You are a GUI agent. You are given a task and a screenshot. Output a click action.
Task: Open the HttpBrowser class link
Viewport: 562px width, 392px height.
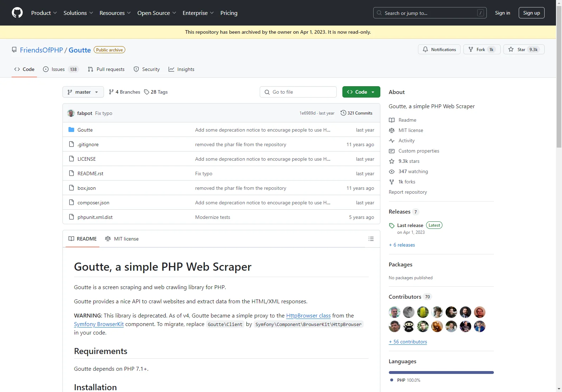(308, 315)
